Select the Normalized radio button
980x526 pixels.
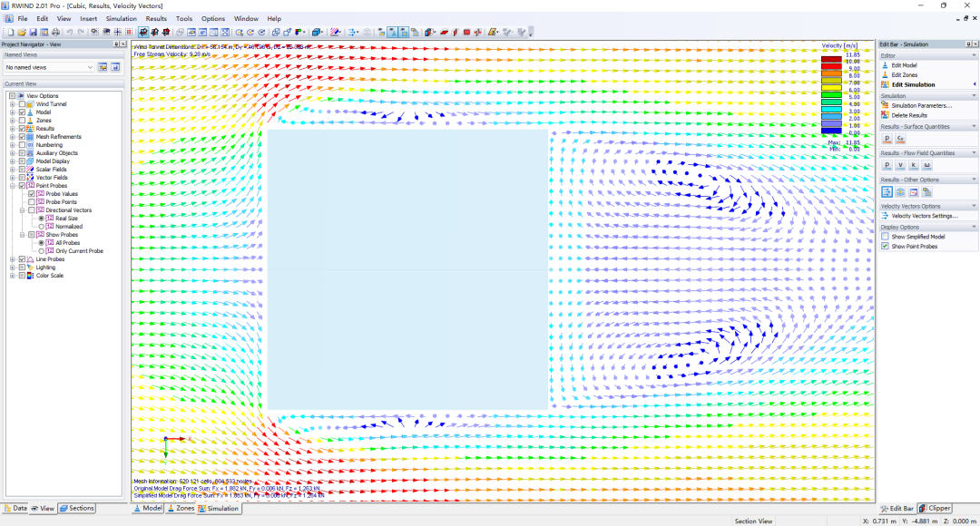[x=41, y=227]
